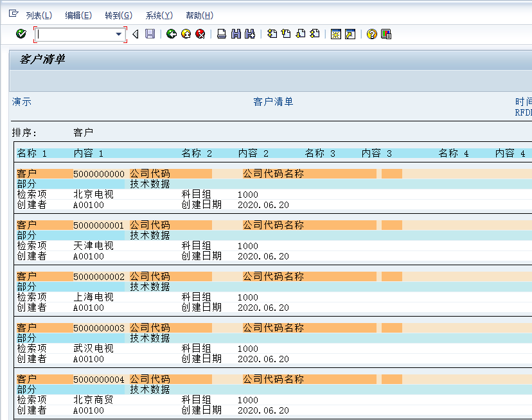Click search term 上海电视
Image resolution: width=532 pixels, height=420 pixels.
[x=93, y=297]
